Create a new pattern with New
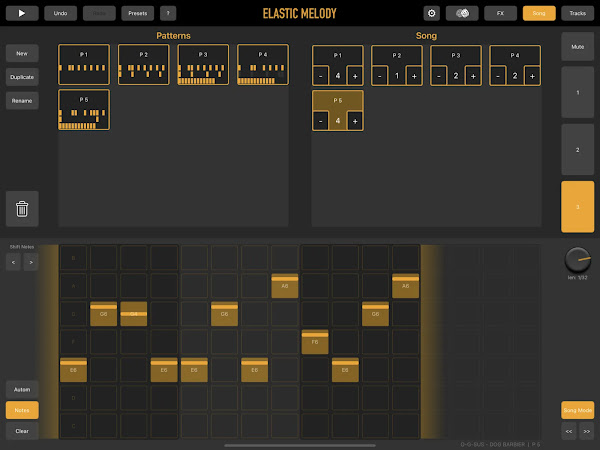600x450 pixels. 22,54
